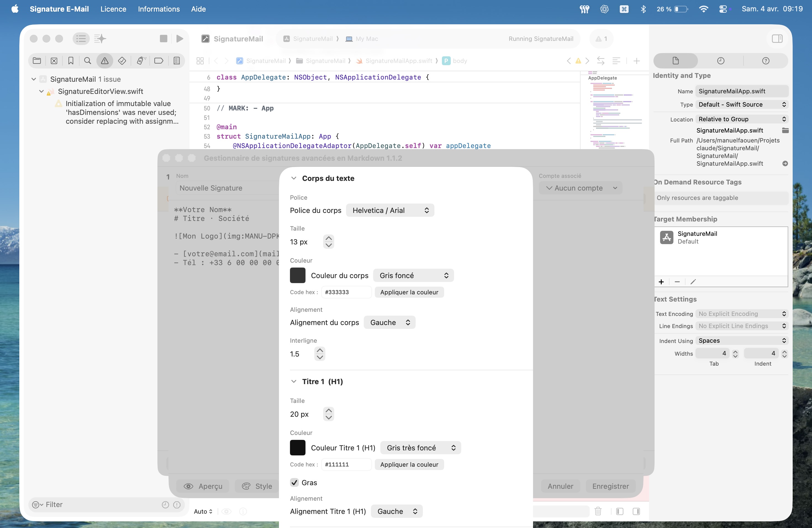Viewport: 812px width, 528px height.
Task: Click Appliquer la couleur for #333333
Action: 409,292
